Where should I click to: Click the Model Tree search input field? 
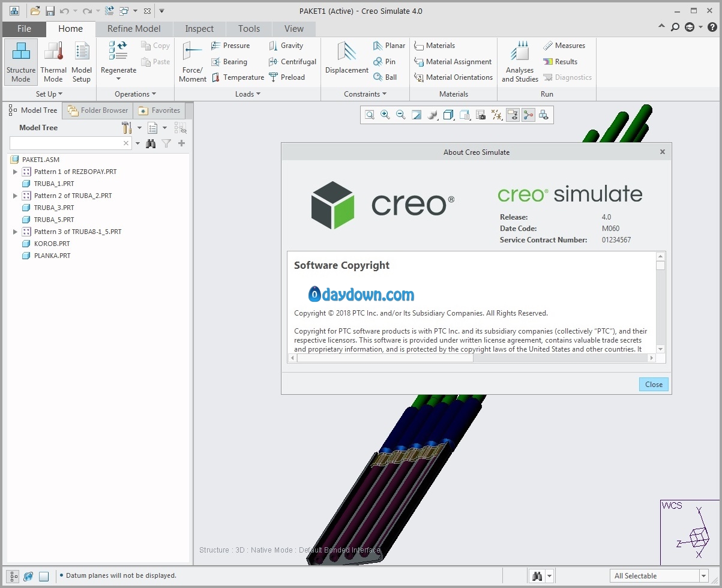click(x=70, y=143)
